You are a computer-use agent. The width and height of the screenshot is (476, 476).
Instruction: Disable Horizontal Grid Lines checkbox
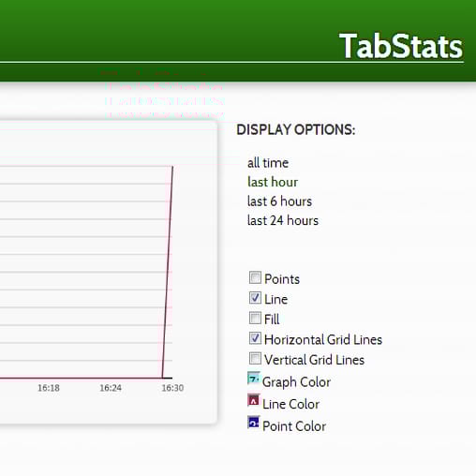click(x=255, y=338)
